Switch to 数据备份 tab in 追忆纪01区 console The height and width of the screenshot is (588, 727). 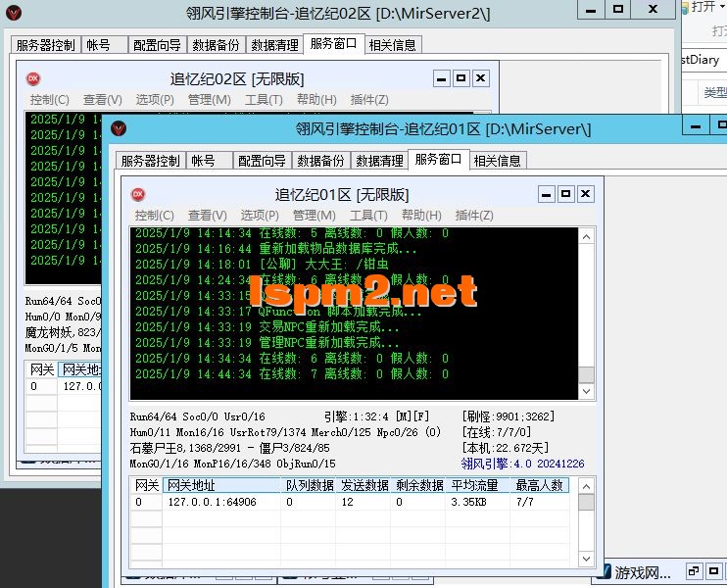point(320,161)
